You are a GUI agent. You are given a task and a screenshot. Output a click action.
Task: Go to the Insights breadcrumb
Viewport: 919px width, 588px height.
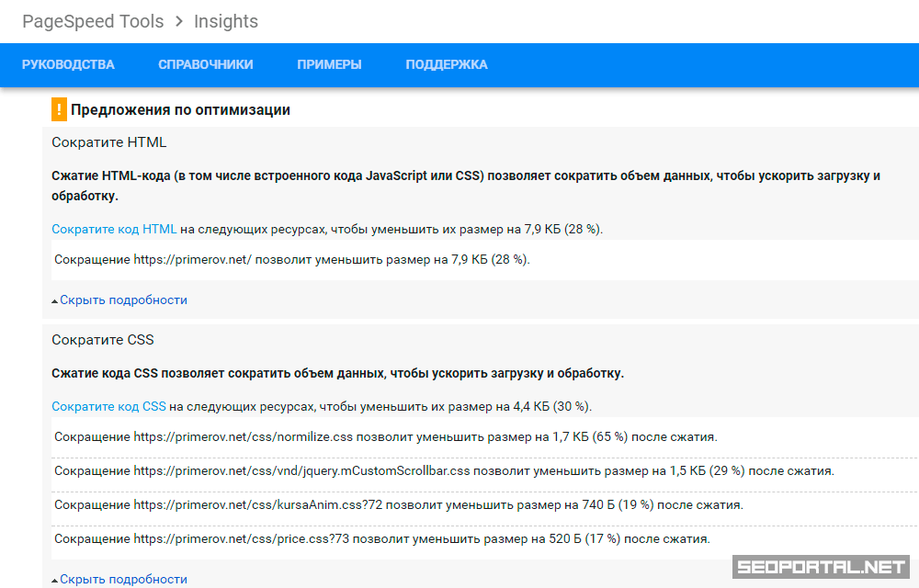[225, 21]
